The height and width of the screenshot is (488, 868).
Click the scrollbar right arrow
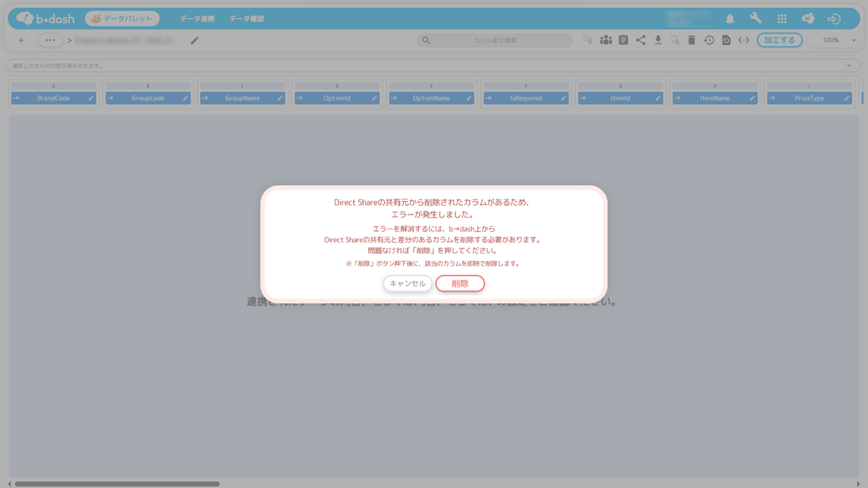coord(858,484)
